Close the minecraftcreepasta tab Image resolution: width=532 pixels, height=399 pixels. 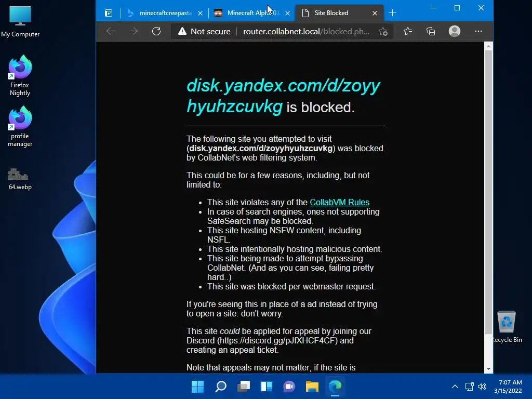pos(200,13)
